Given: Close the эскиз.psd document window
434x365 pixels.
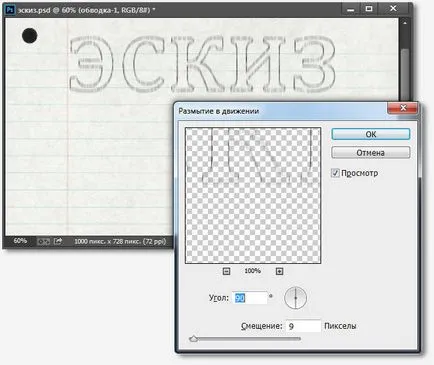Looking at the screenshot, I should tap(393, 9).
